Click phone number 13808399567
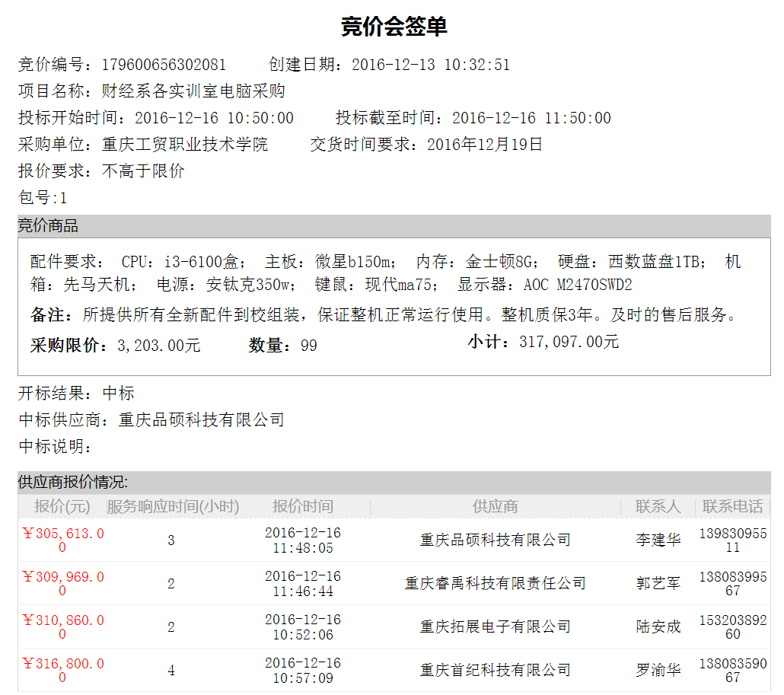 point(732,584)
